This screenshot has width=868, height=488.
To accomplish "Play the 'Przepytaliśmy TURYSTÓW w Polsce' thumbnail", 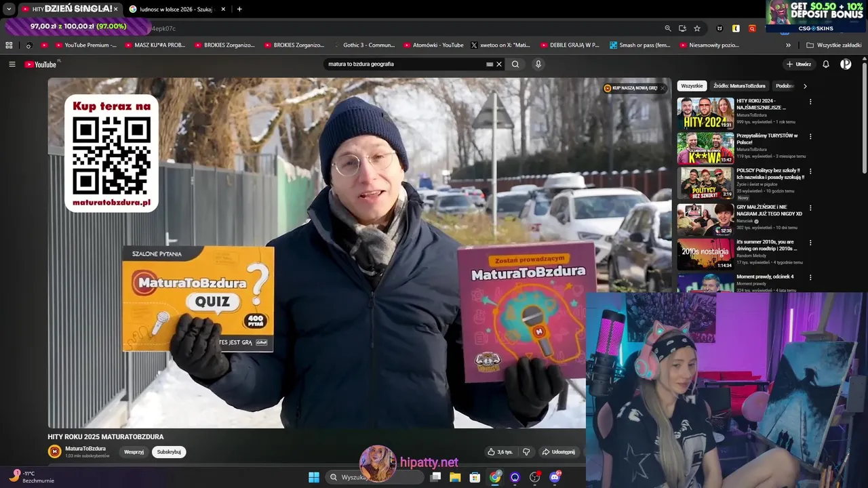I will tap(705, 148).
